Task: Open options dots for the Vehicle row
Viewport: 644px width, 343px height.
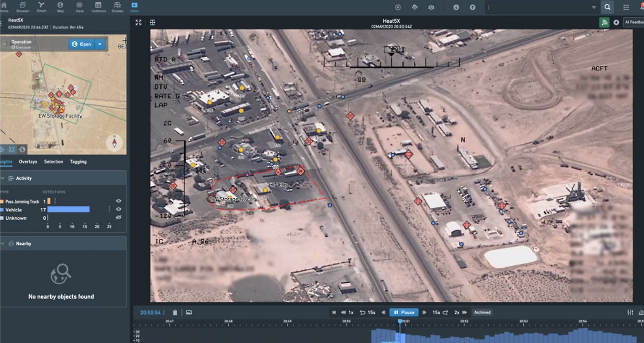Action: 109,209
